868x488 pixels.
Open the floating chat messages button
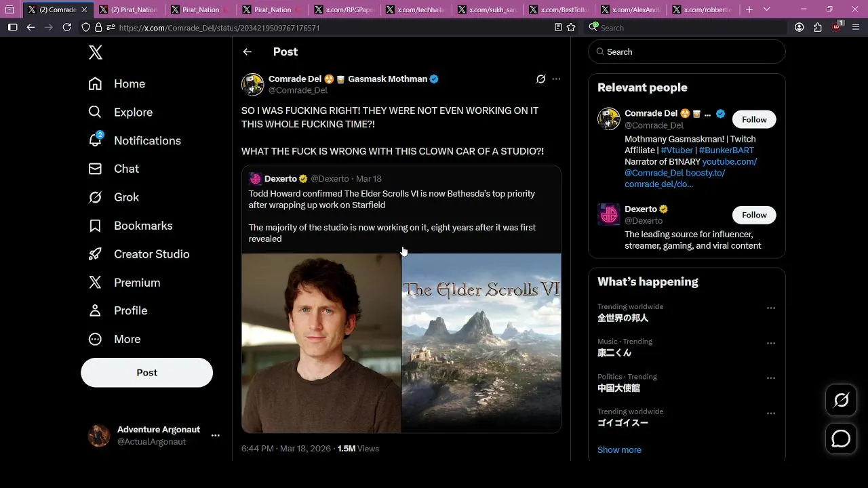[x=841, y=439]
